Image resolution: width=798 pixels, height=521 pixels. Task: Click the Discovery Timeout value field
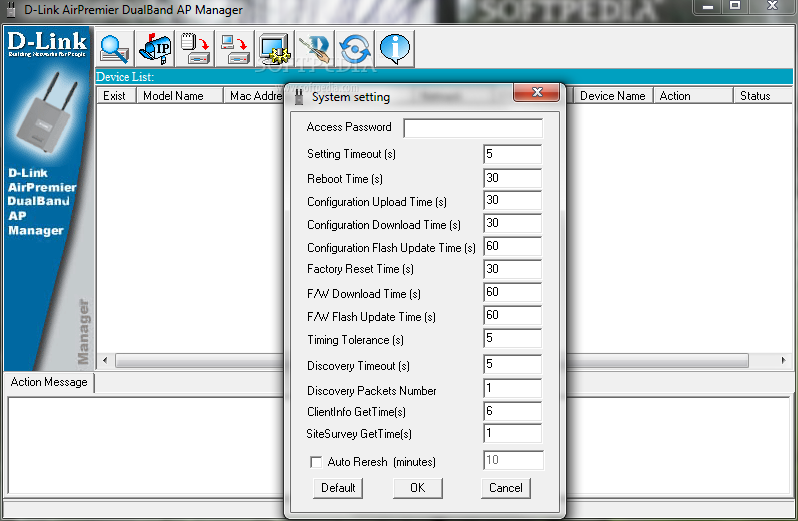[x=512, y=364]
